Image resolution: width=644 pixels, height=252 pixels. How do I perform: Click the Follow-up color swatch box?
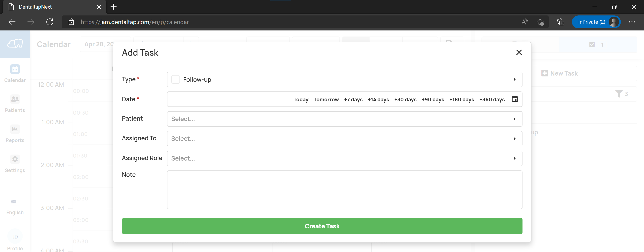coord(175,79)
